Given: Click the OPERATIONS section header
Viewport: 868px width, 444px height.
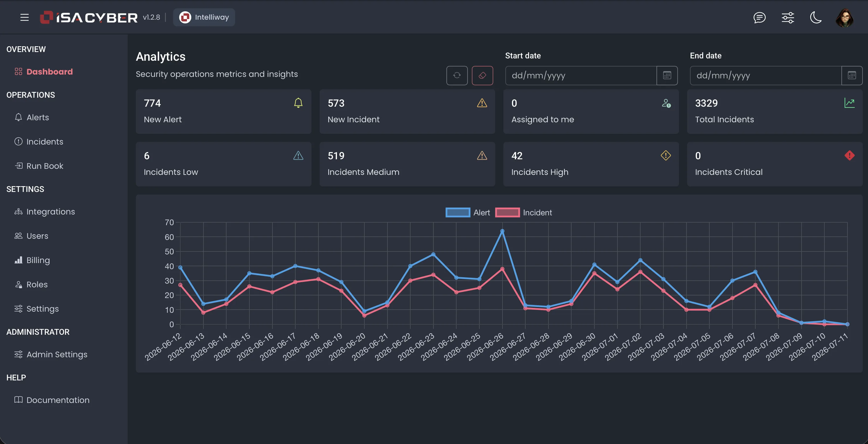Looking at the screenshot, I should click(x=31, y=95).
